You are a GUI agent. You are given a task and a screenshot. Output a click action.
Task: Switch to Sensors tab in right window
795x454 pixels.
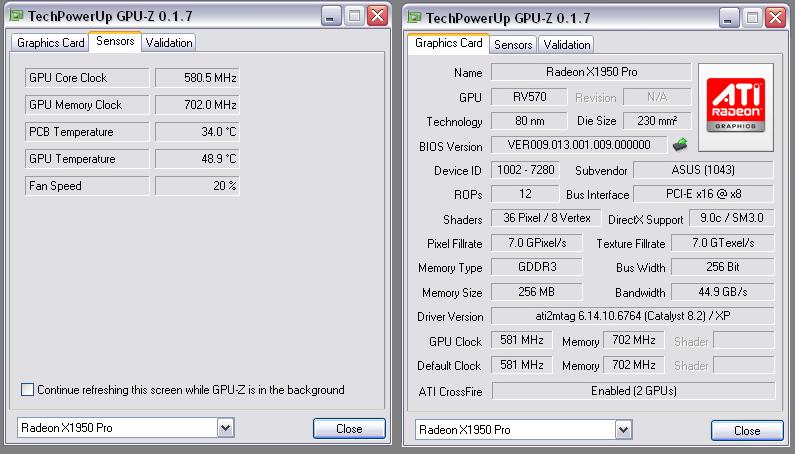tap(513, 45)
